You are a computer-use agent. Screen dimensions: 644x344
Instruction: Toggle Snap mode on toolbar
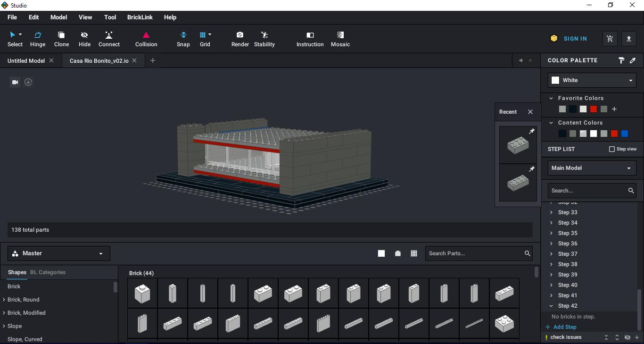coord(183,39)
